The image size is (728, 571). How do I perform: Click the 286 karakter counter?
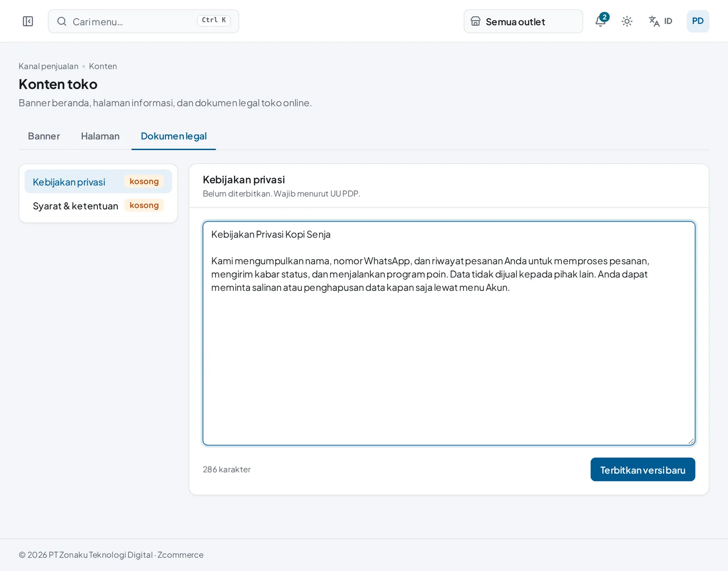tap(227, 470)
